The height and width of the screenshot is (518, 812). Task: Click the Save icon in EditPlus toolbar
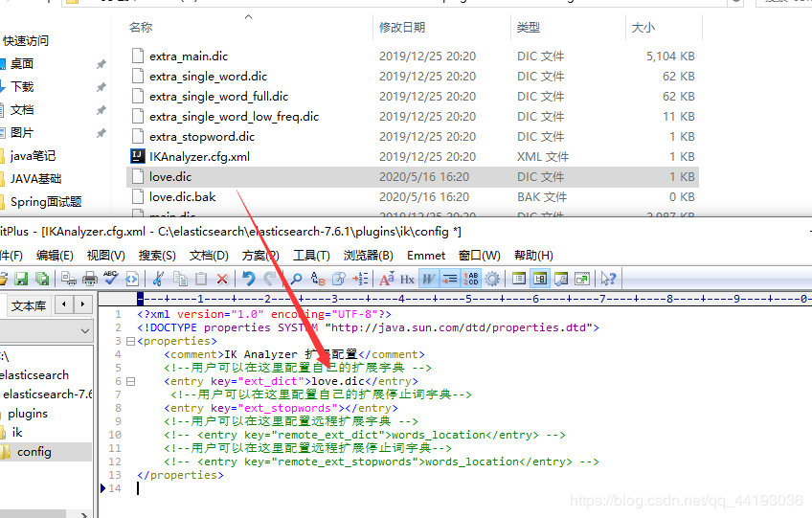coord(21,279)
